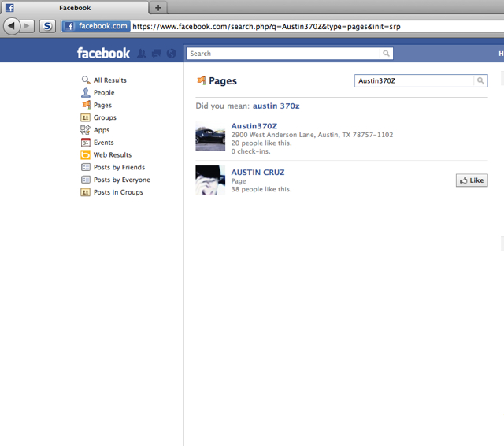This screenshot has width=504, height=446.
Task: Filter by All Results label
Action: [110, 80]
